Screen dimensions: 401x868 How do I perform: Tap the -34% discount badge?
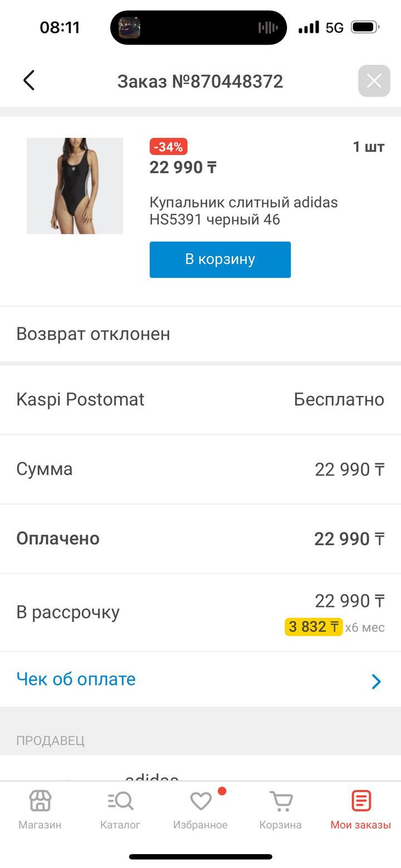168,147
